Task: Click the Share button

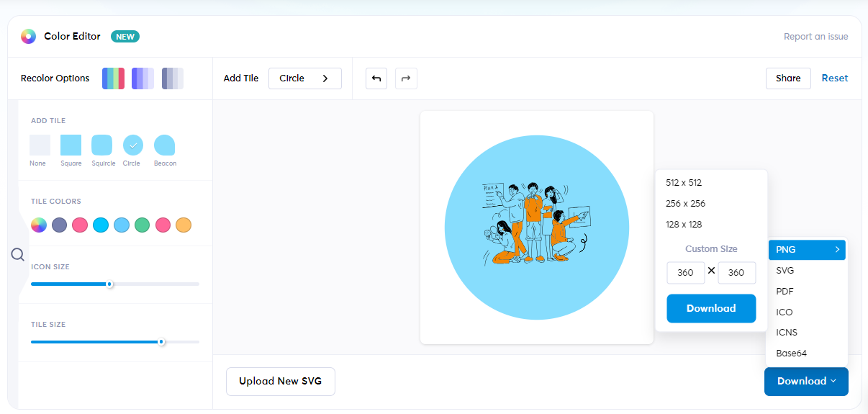Action: pyautogui.click(x=788, y=78)
